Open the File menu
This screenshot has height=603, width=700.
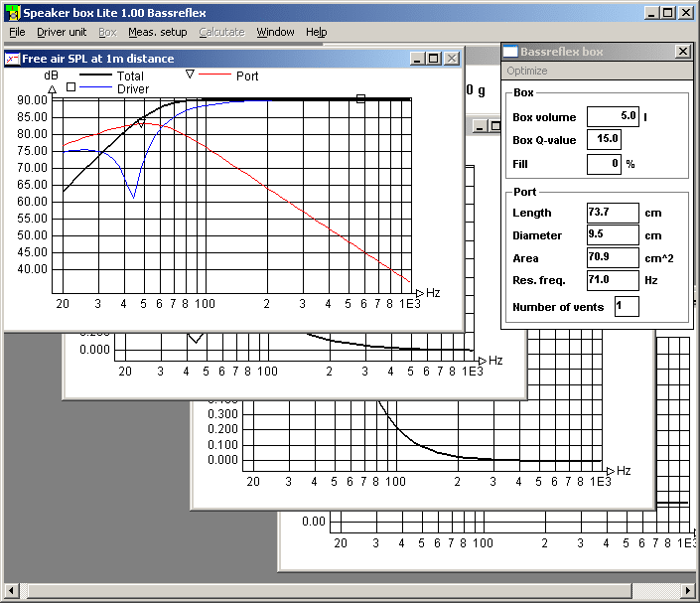click(x=17, y=32)
